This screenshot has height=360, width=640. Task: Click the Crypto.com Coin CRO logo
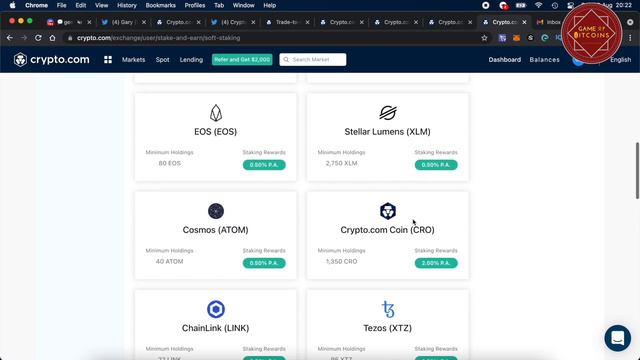coord(387,211)
